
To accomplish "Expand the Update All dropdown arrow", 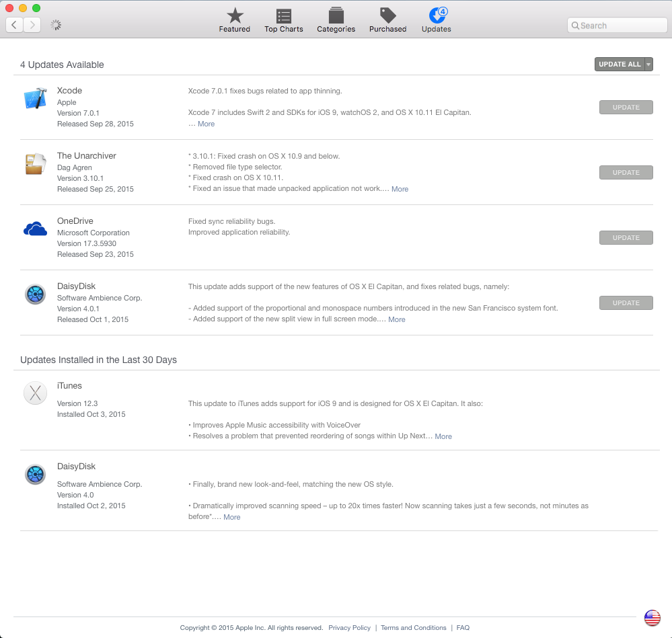I will click(x=649, y=65).
